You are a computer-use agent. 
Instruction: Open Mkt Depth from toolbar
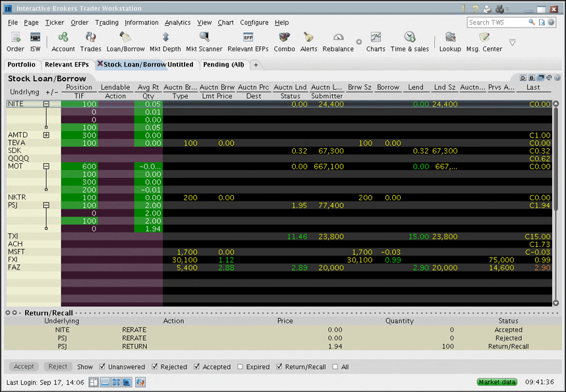(x=165, y=42)
